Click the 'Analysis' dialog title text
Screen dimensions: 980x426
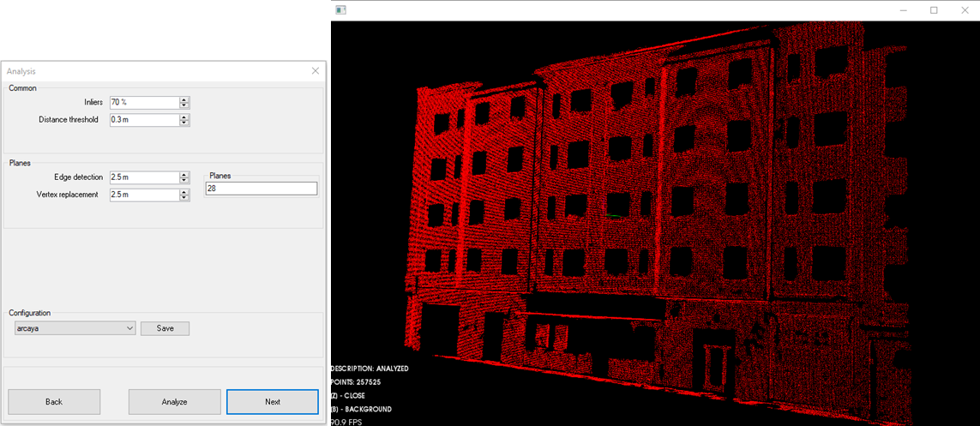coord(20,72)
